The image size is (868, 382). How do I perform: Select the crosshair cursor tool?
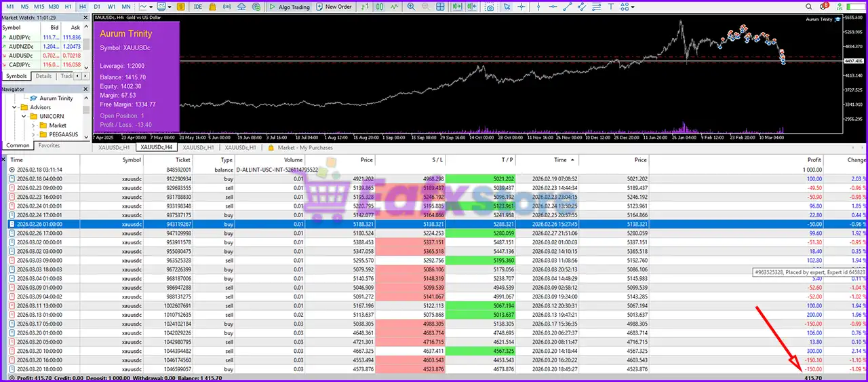pyautogui.click(x=521, y=7)
